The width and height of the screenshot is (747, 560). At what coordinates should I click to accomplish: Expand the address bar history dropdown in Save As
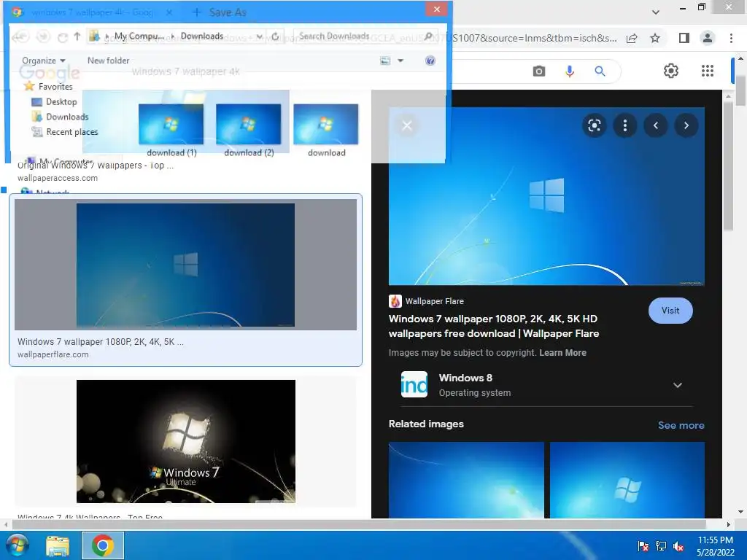click(x=260, y=36)
